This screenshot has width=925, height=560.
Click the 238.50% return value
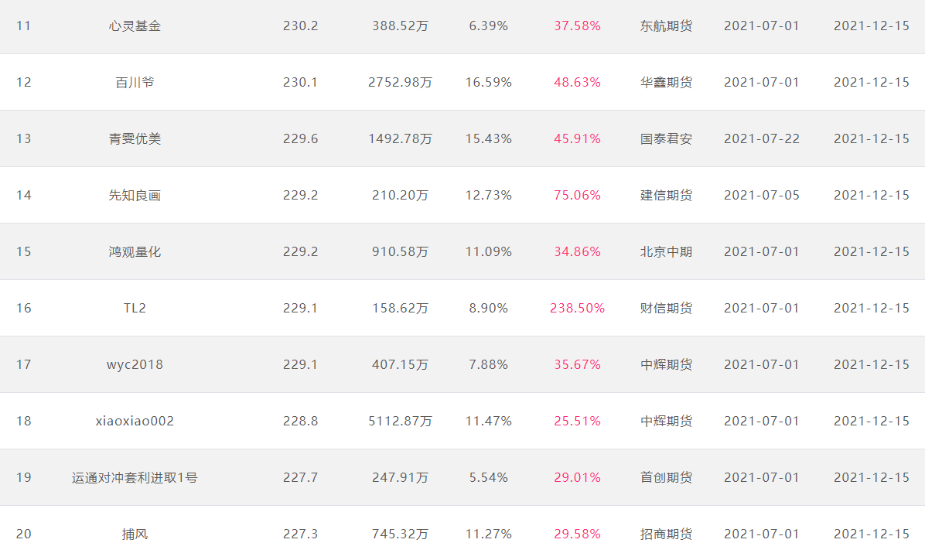577,308
